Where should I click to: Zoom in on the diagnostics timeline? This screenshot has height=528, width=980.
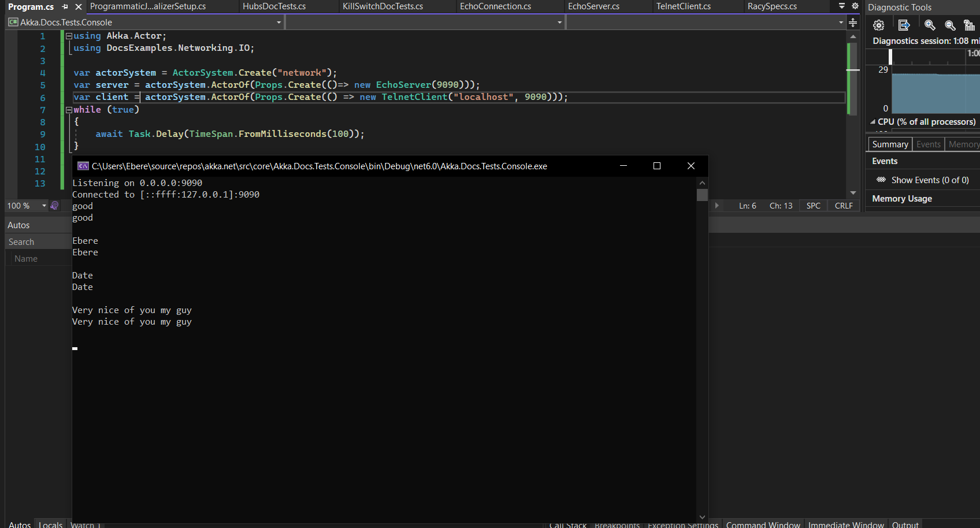click(930, 25)
